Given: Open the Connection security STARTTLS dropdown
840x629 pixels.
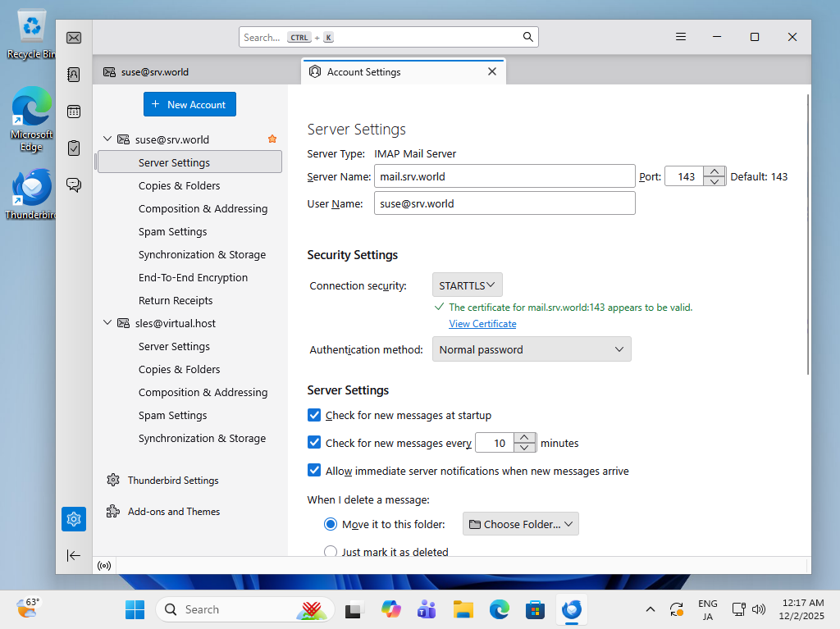Looking at the screenshot, I should point(467,285).
